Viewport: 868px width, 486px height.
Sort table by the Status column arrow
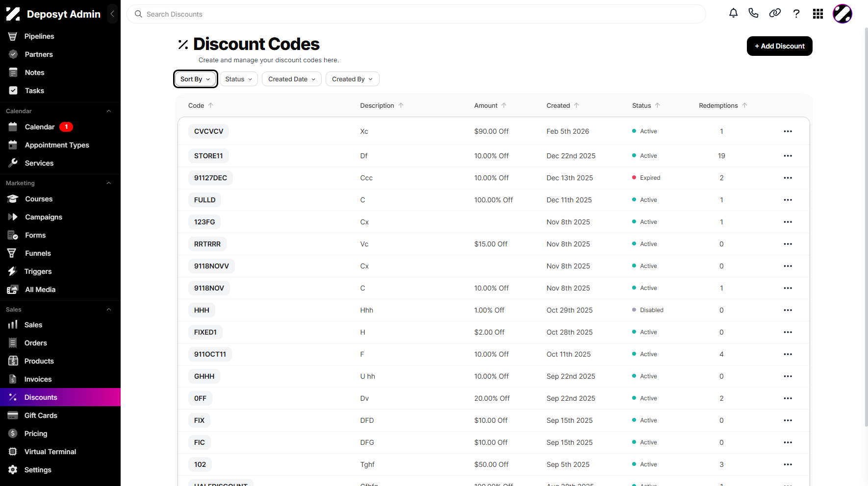(658, 105)
